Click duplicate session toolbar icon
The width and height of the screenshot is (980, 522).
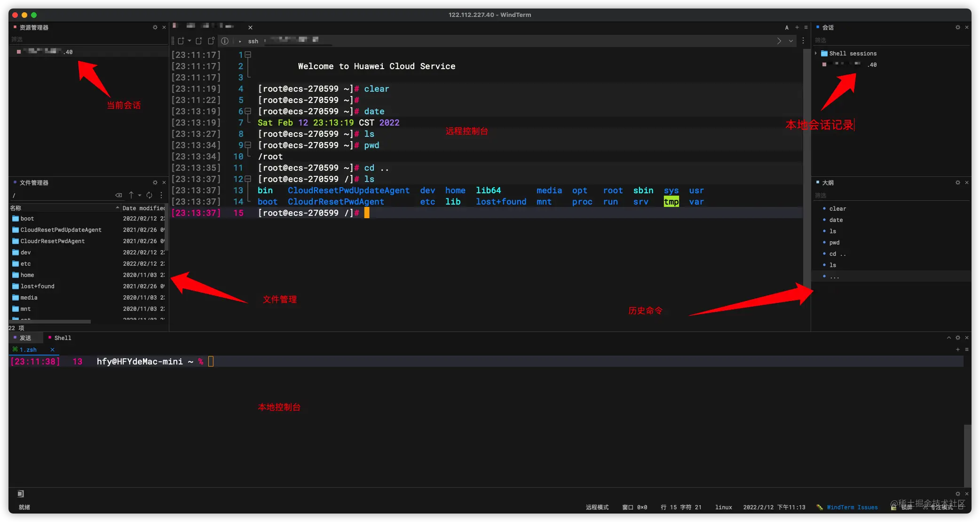click(x=211, y=41)
